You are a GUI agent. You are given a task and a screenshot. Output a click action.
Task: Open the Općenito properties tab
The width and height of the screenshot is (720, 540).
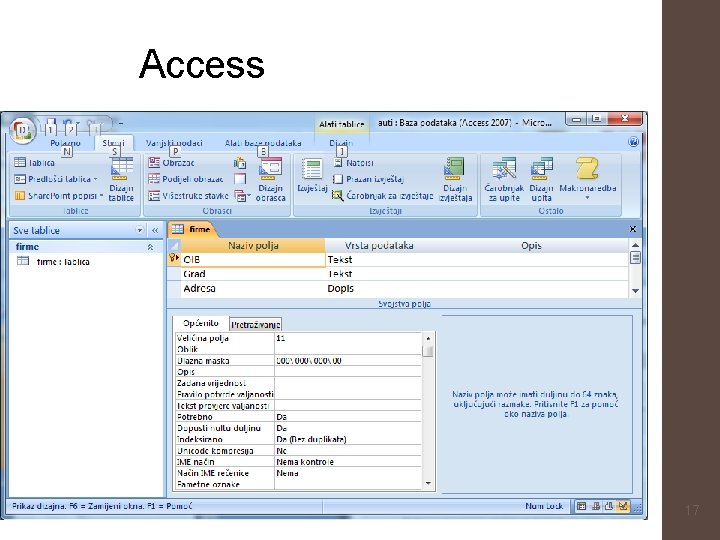201,323
